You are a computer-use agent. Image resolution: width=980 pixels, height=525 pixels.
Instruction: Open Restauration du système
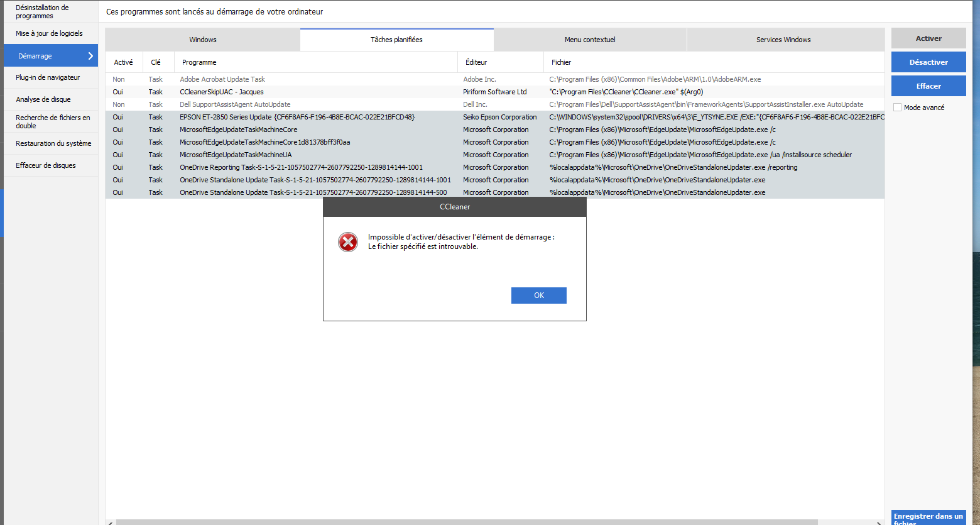click(50, 143)
